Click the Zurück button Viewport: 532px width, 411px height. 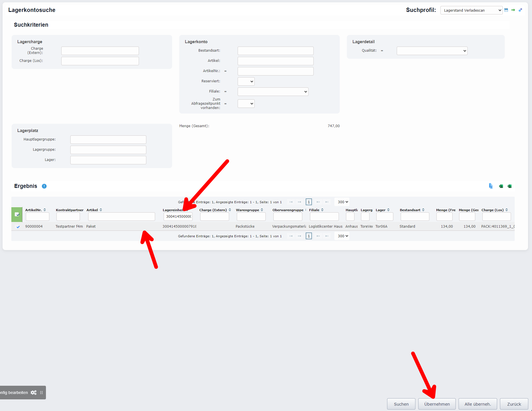514,404
